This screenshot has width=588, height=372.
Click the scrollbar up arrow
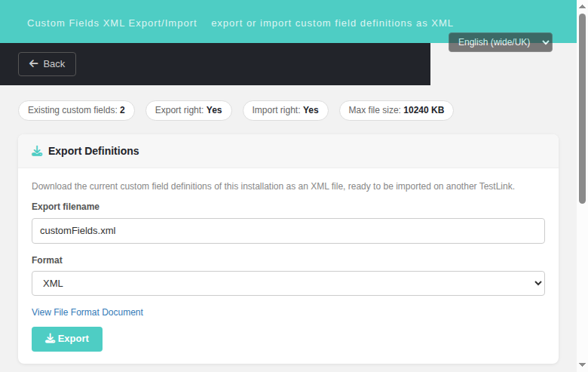583,6
